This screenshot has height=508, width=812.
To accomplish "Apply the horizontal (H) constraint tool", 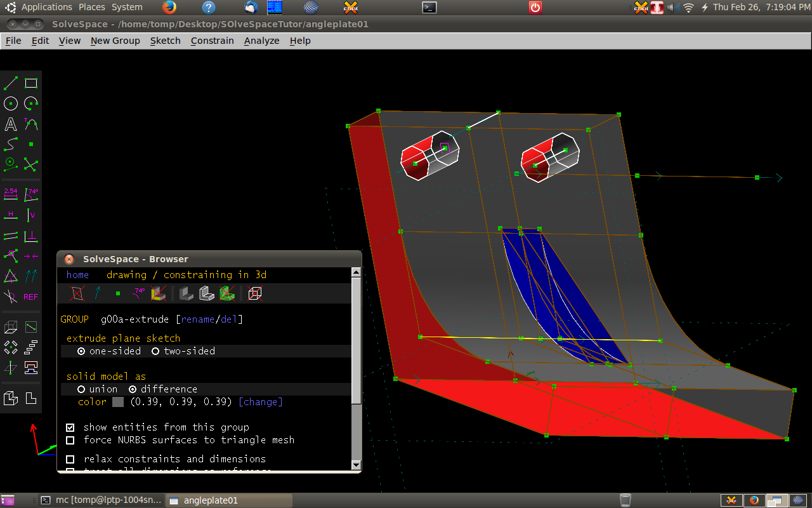I will click(x=11, y=215).
